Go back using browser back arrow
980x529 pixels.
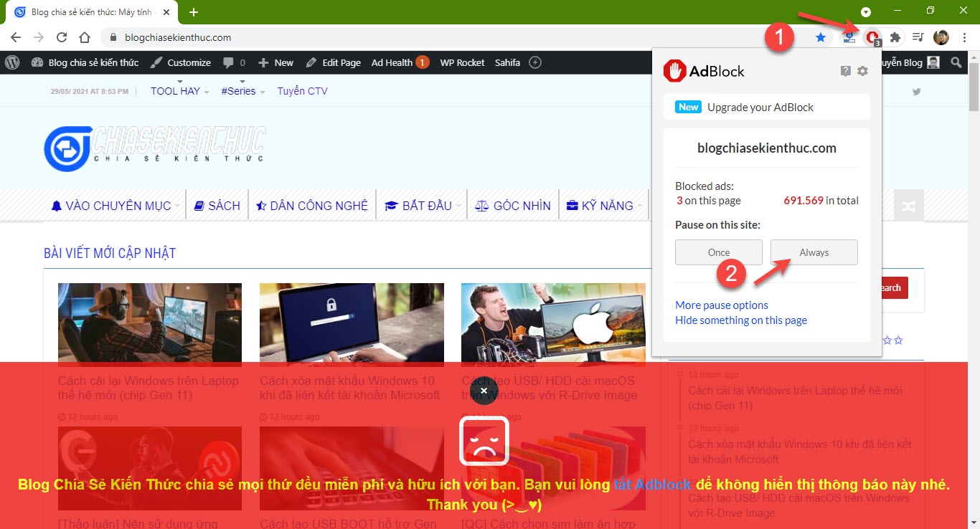[16, 37]
